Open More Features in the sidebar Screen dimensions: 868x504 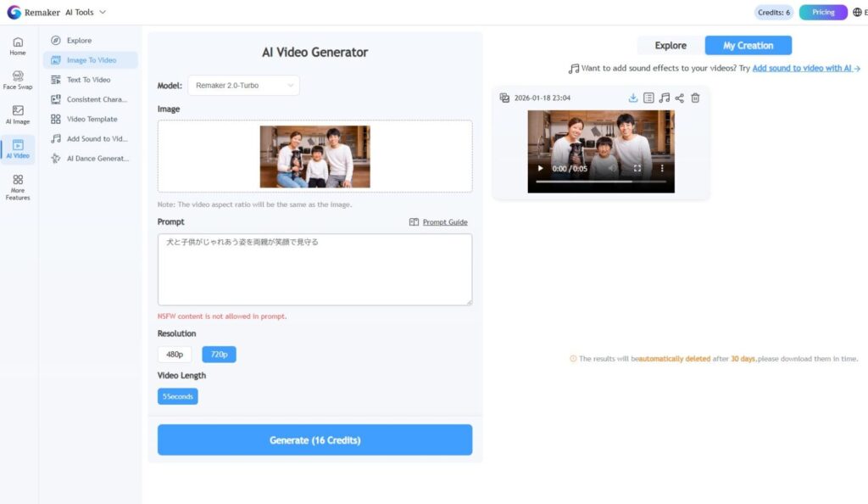(x=18, y=188)
